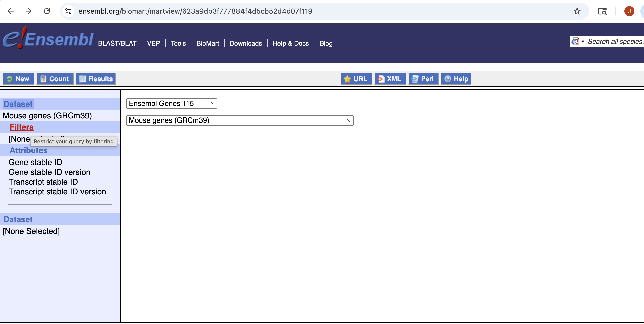The height and width of the screenshot is (324, 644).
Task: Reload the page in browser
Action: (x=47, y=11)
